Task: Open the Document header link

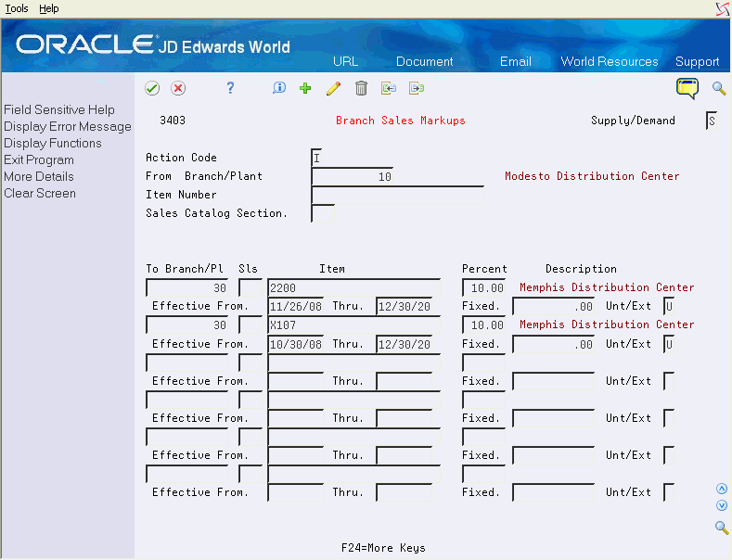Action: click(424, 61)
